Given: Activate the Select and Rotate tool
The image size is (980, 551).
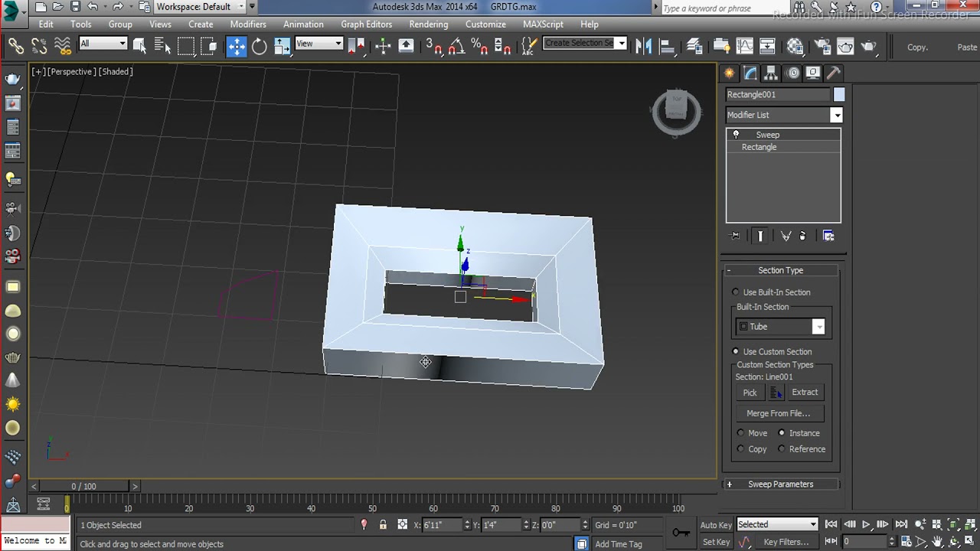Looking at the screenshot, I should (x=260, y=46).
